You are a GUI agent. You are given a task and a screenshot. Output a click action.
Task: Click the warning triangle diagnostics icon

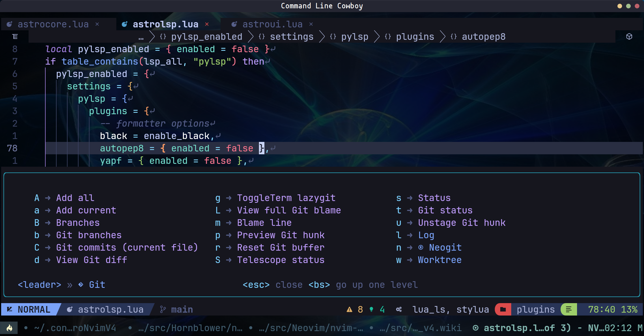tap(350, 309)
